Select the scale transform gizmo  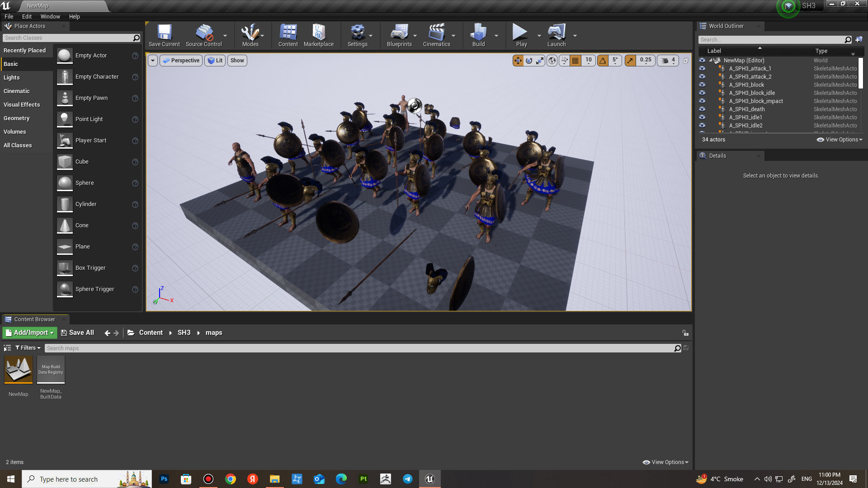(540, 61)
